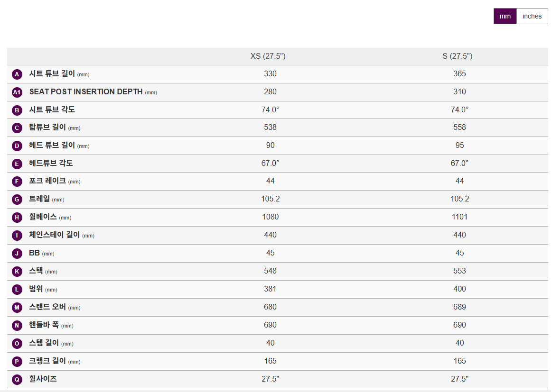This screenshot has width=551, height=392.
Task: Click the SEAT POST INSERTION DEPTH label
Action: (86, 92)
